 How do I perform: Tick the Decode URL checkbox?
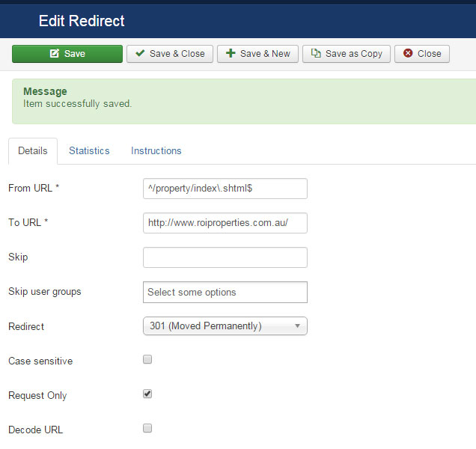click(147, 428)
